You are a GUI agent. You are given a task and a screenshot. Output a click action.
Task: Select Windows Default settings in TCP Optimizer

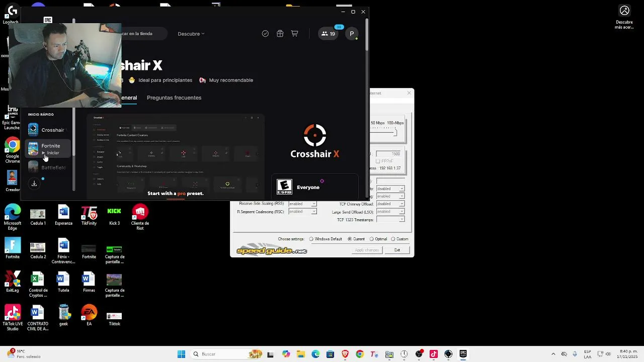point(325,239)
